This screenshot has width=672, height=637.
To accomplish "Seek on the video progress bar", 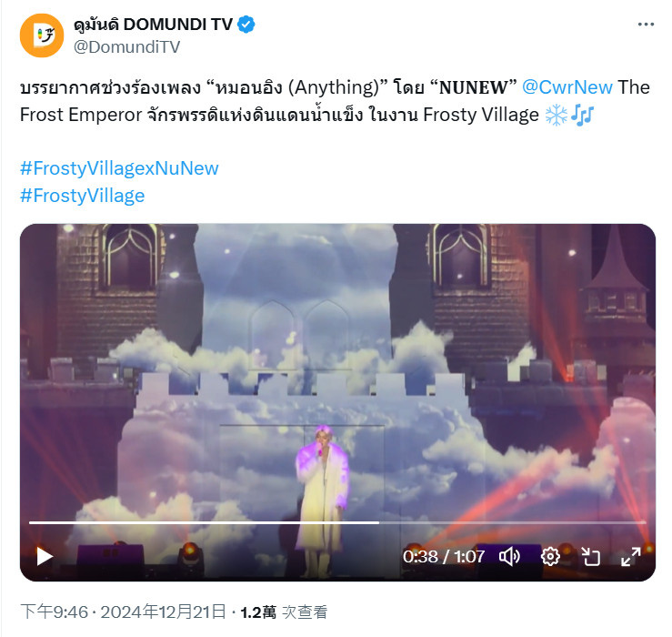I will pos(337,522).
